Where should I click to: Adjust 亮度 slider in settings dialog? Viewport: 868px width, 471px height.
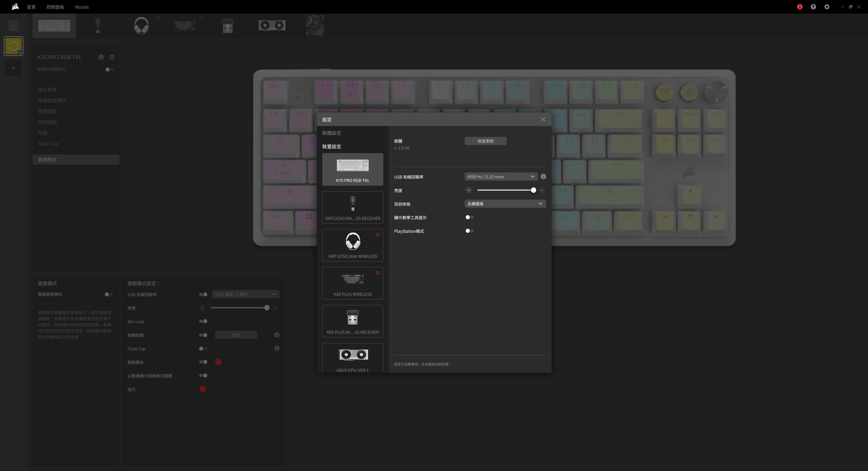(505, 190)
